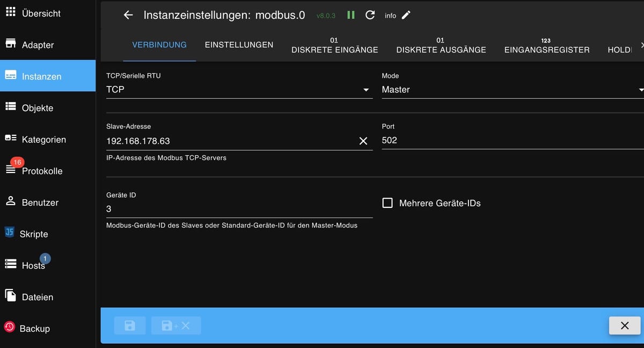The image size is (644, 348).
Task: Click the Port input field
Action: coord(513,140)
